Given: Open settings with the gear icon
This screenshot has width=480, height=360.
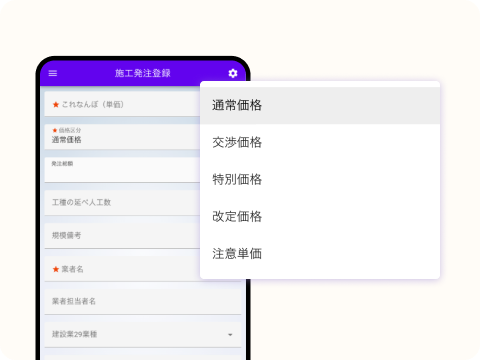Looking at the screenshot, I should coord(233,73).
